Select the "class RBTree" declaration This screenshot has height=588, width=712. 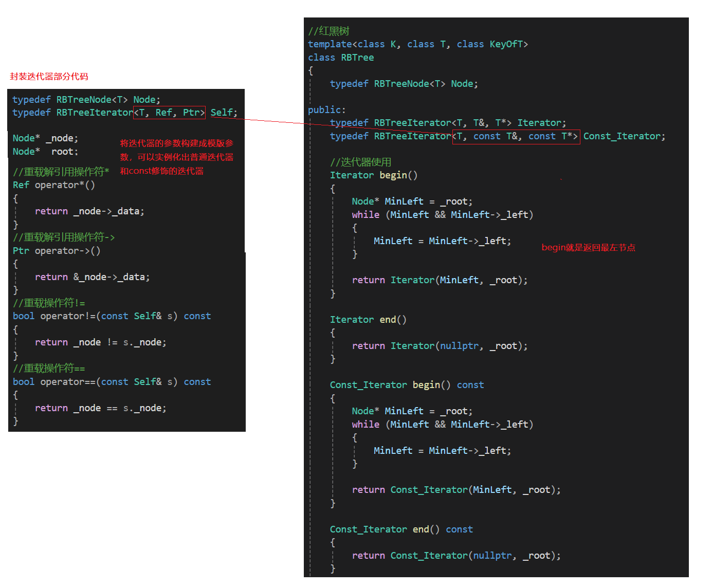pyautogui.click(x=341, y=58)
